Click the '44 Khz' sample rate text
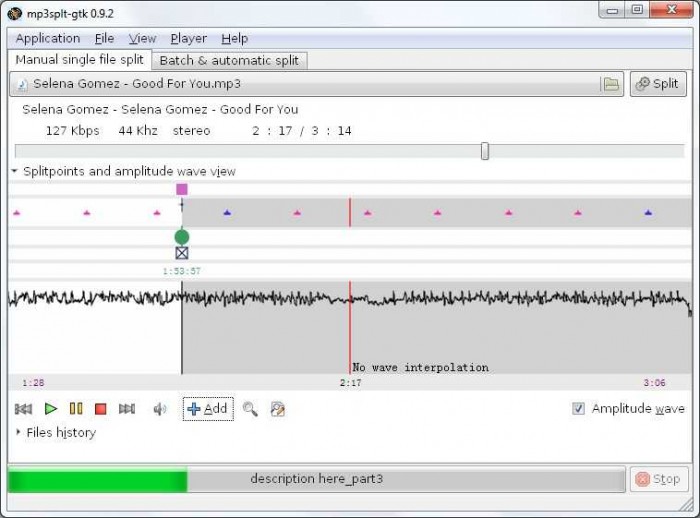This screenshot has height=518, width=700. coord(138,131)
